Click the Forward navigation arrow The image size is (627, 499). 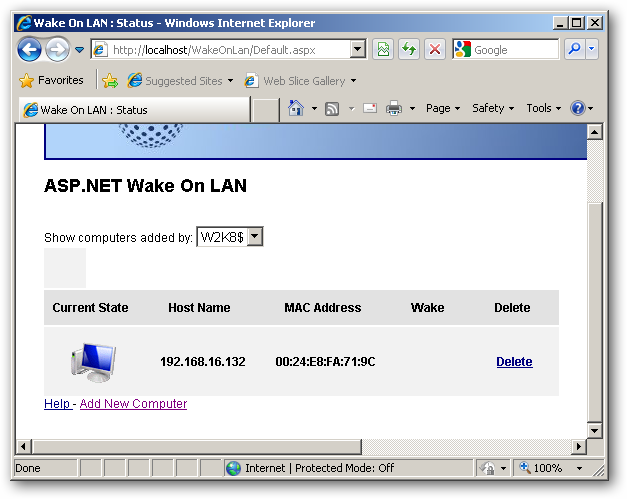(57, 50)
